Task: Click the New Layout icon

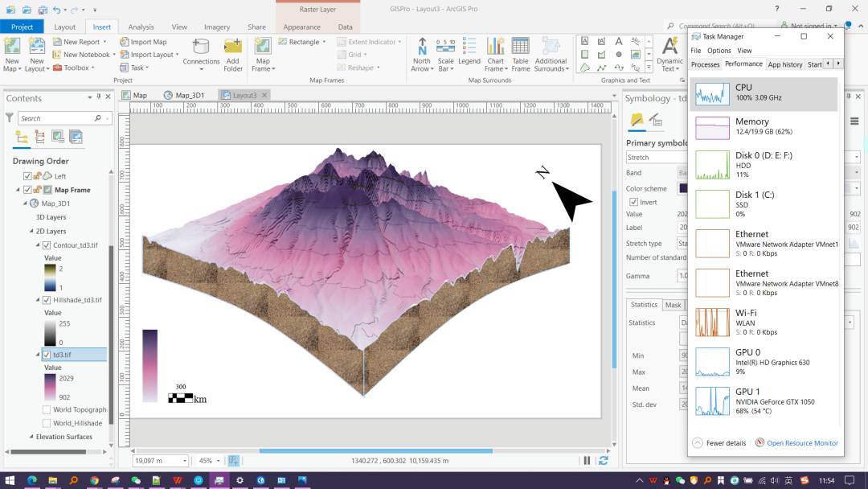Action: 36,47
